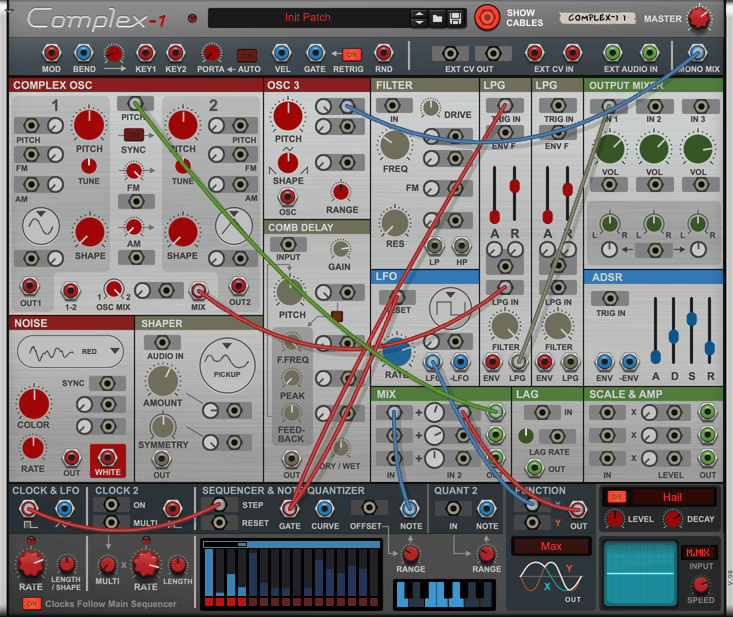The height and width of the screenshot is (617, 733).
Task: Click the KEY1 jack
Action: [145, 54]
